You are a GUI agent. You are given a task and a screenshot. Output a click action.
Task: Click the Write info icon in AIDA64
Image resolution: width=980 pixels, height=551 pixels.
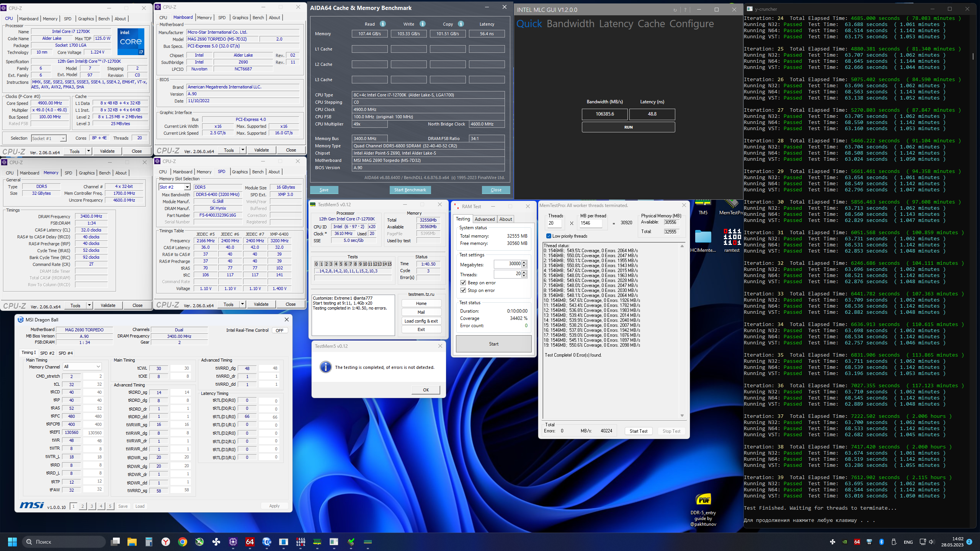(422, 24)
